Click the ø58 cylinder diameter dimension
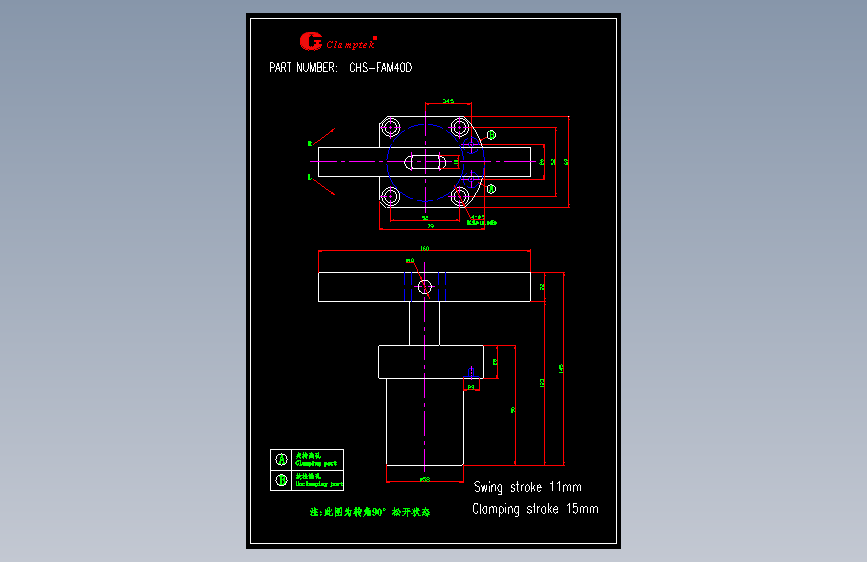867x562 pixels. click(425, 480)
